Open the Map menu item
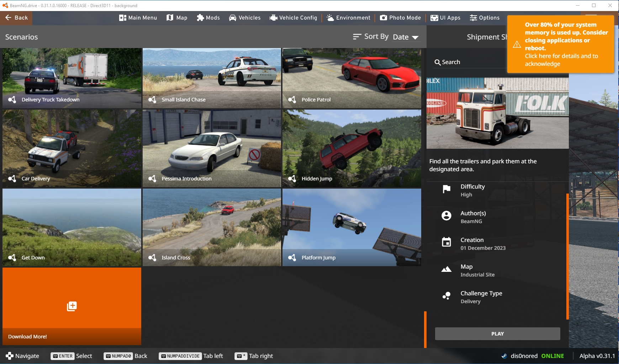 coord(177,18)
